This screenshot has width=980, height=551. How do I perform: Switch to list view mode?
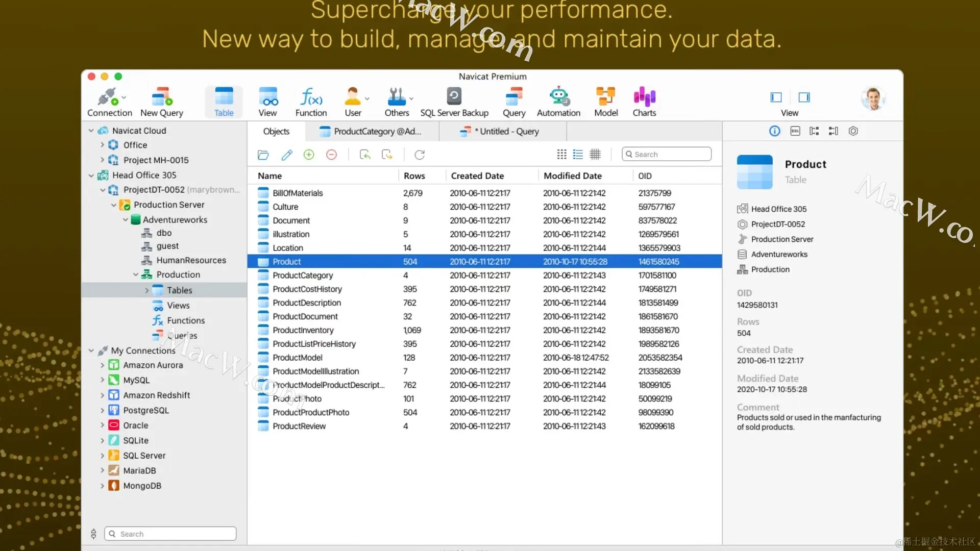pos(578,154)
